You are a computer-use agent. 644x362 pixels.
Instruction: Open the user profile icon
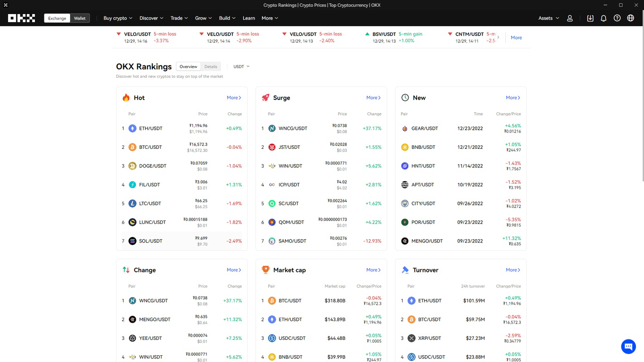point(570,18)
